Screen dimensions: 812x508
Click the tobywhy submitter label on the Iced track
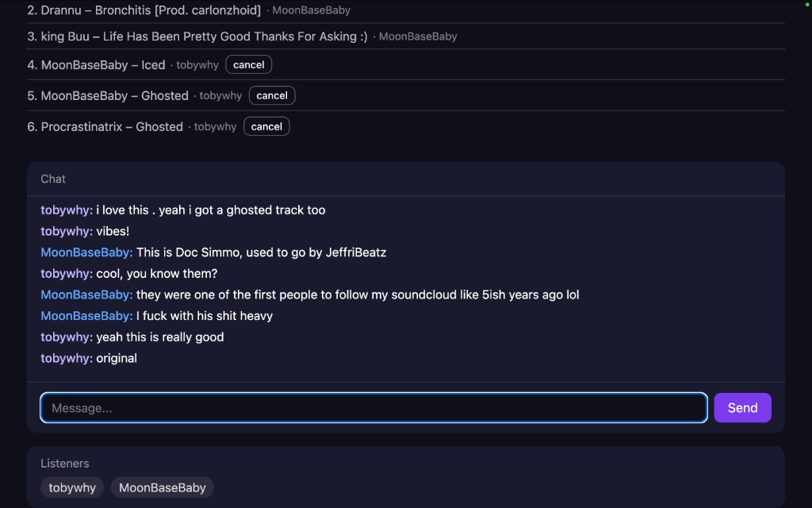197,65
